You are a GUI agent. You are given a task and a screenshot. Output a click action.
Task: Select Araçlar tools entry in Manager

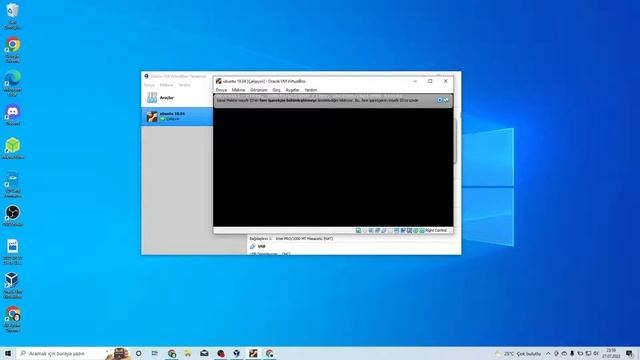point(176,98)
